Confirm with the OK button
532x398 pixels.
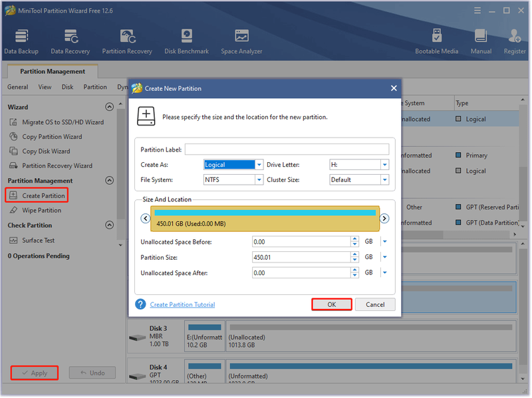click(332, 305)
